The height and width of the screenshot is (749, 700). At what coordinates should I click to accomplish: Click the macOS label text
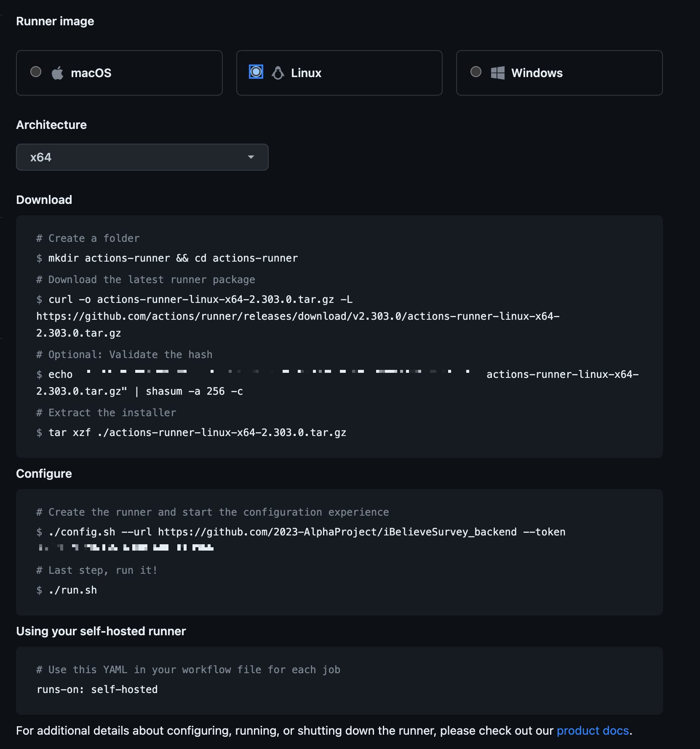click(x=91, y=73)
